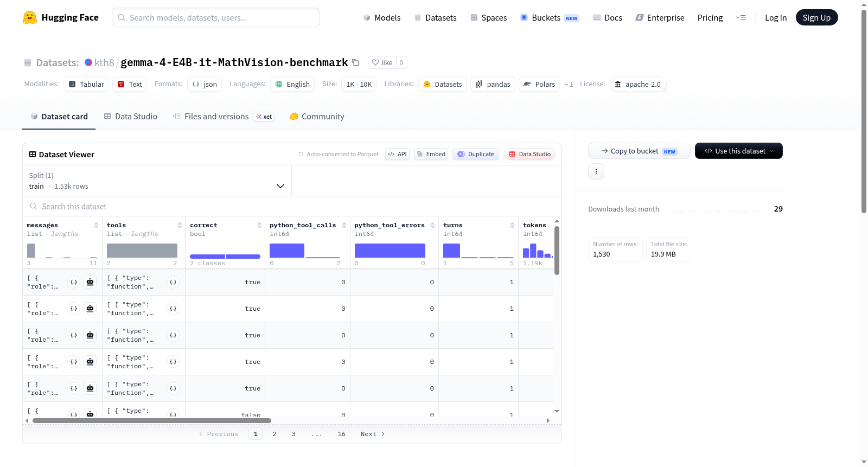The width and height of the screenshot is (868, 467).
Task: Expand JSON of third row tools cell
Action: 173,335
